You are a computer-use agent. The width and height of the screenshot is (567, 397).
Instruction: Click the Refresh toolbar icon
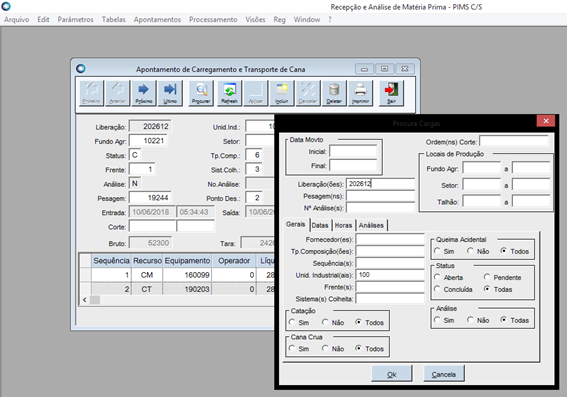click(229, 93)
